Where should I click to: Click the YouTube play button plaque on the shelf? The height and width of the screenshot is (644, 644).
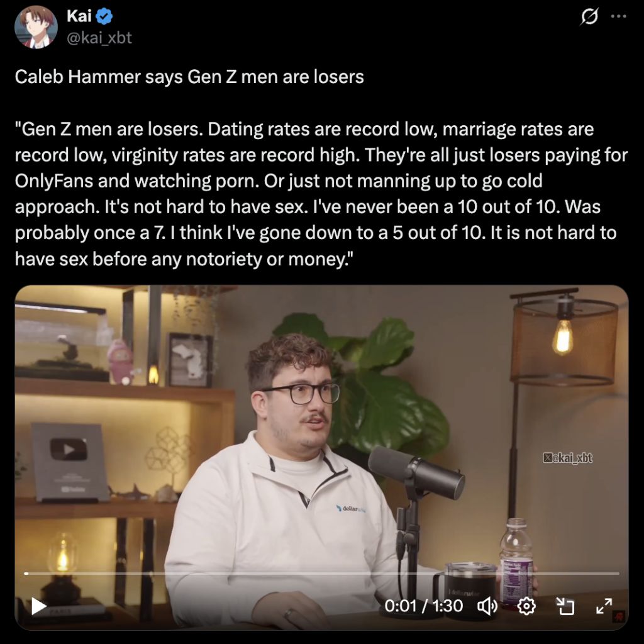(x=69, y=462)
